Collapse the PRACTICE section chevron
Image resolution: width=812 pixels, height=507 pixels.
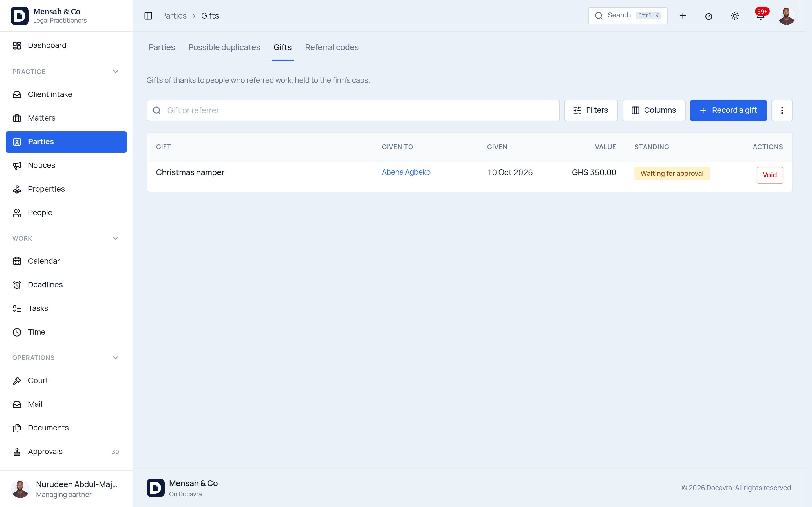coord(115,72)
